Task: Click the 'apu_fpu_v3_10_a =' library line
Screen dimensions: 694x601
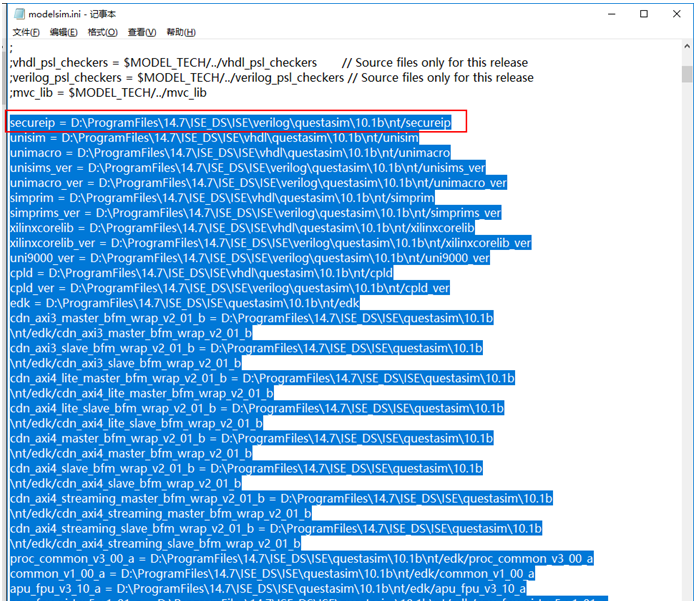Action: pos(268,589)
